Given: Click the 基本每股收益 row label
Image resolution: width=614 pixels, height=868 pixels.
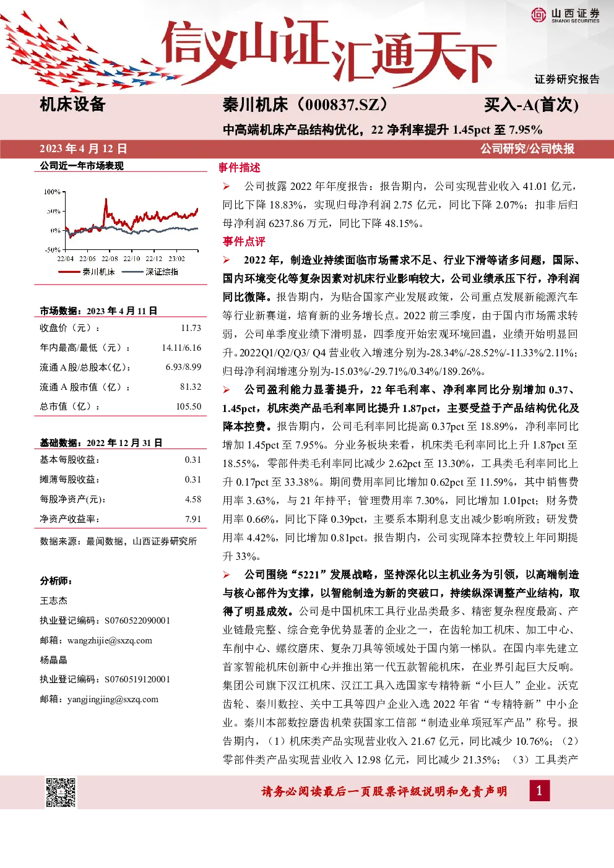Looking at the screenshot, I should point(70,460).
